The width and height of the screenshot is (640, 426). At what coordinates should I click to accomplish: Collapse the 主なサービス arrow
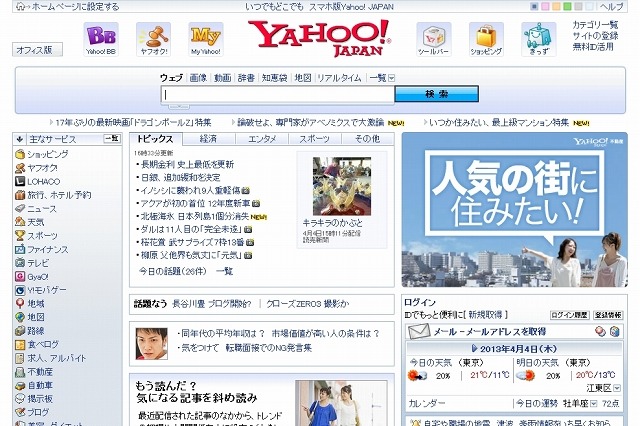coord(19,139)
